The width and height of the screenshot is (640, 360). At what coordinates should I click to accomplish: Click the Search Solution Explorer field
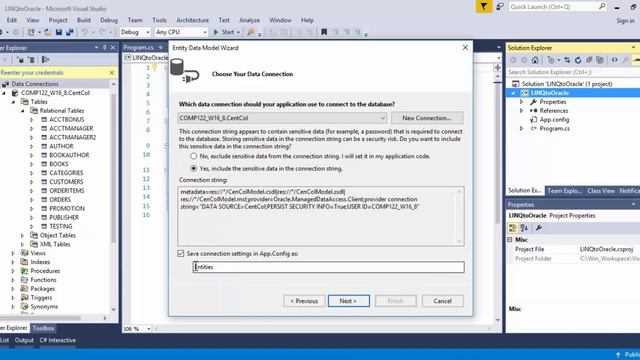coord(573,72)
